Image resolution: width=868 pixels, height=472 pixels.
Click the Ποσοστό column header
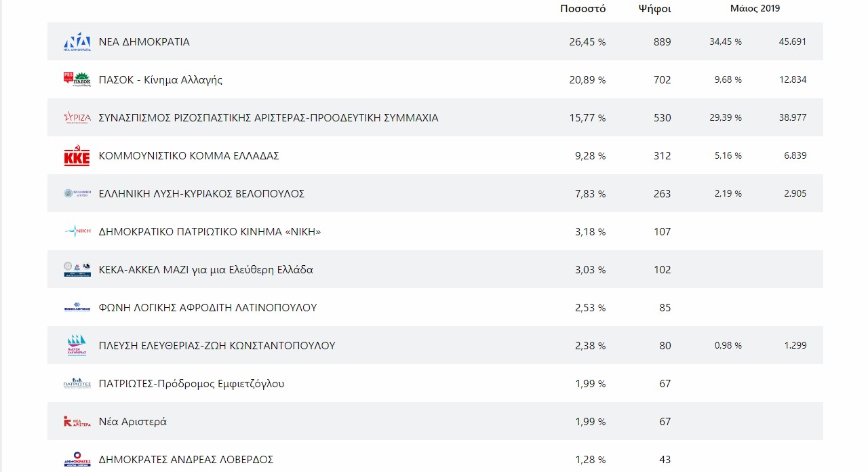[x=583, y=9]
